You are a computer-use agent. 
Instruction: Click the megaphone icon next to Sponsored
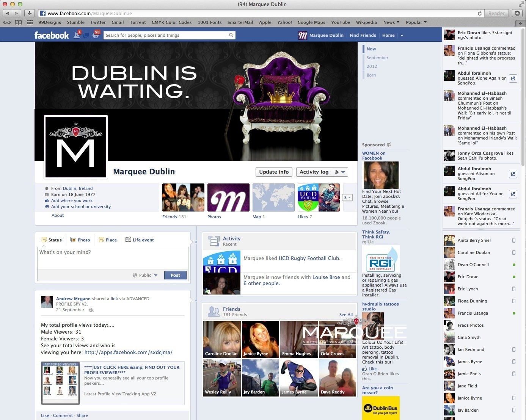point(389,144)
